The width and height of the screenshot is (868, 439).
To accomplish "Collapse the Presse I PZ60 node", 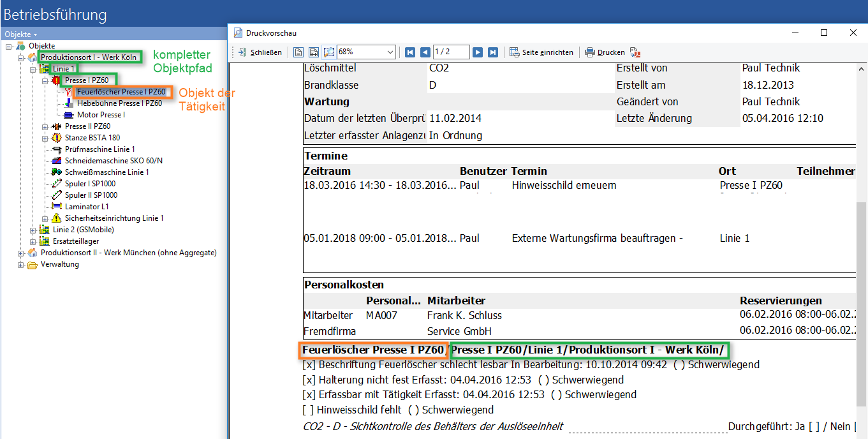I will click(45, 80).
